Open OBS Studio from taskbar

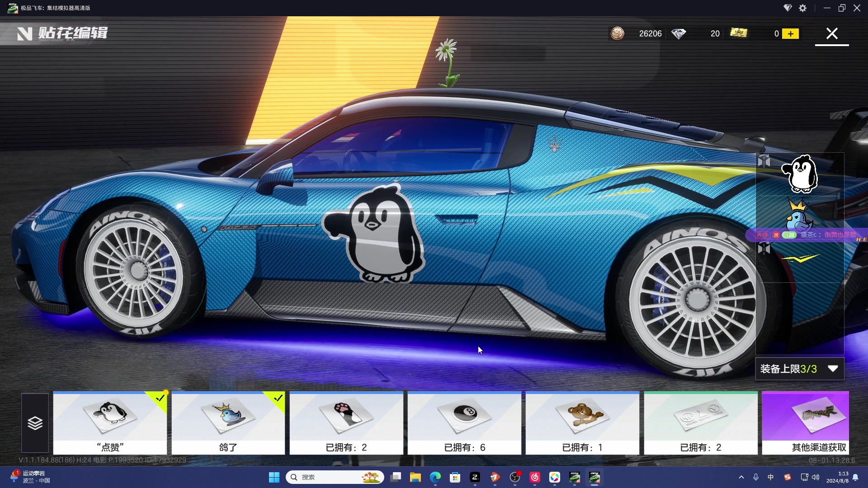pos(515,477)
